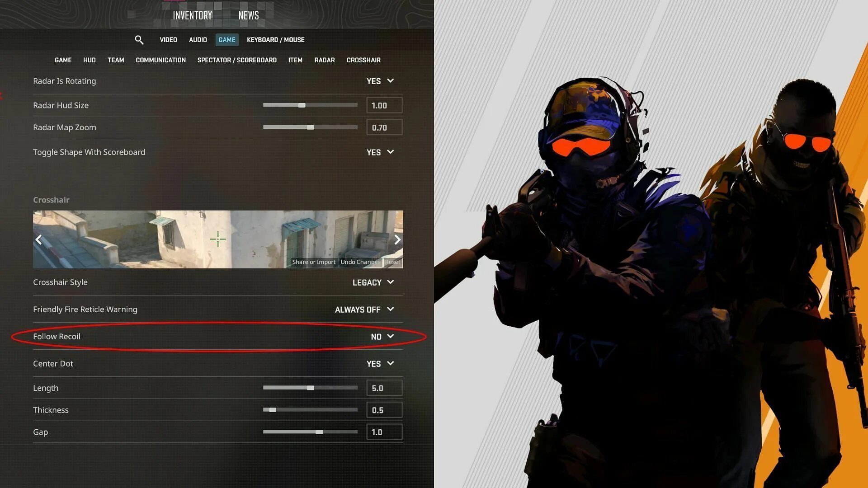
Task: Click the RADAR settings tab icon
Action: 324,60
